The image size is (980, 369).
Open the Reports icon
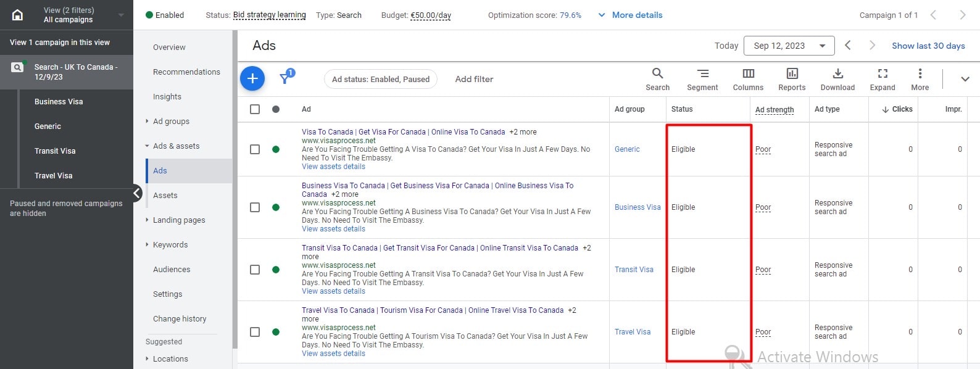(x=792, y=79)
